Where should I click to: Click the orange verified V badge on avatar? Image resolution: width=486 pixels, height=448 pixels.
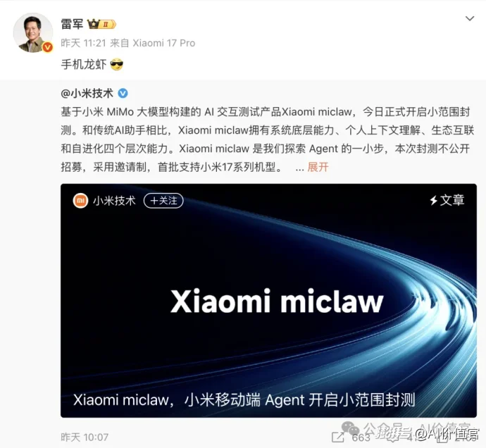click(x=47, y=47)
